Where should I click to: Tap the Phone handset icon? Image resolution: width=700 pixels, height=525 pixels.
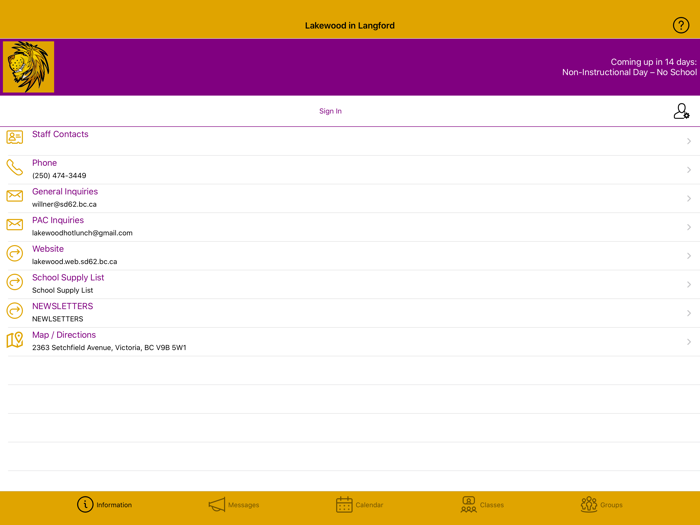click(x=15, y=167)
